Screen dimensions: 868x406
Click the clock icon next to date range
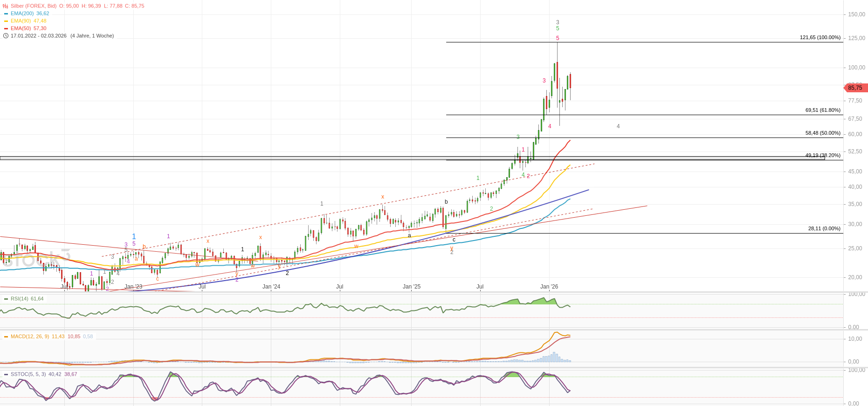(x=6, y=36)
